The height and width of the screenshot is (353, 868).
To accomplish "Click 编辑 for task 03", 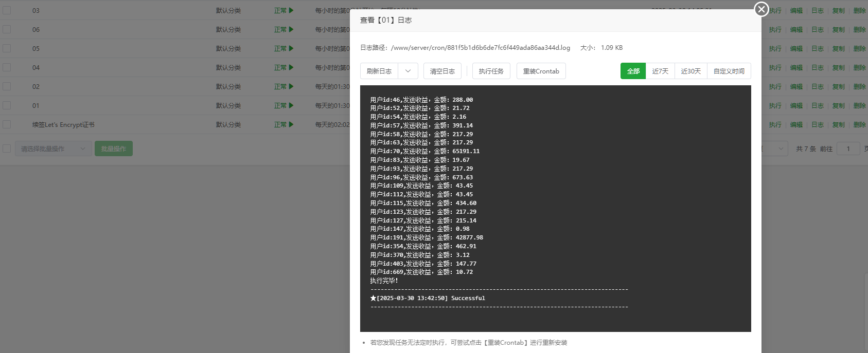I will 796,10.
